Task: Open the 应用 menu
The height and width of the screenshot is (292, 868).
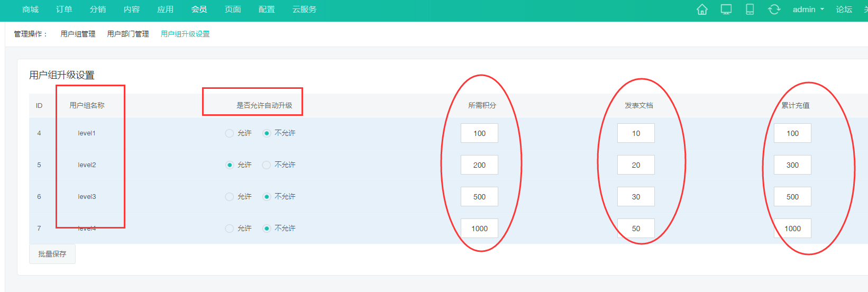Action: (x=166, y=10)
